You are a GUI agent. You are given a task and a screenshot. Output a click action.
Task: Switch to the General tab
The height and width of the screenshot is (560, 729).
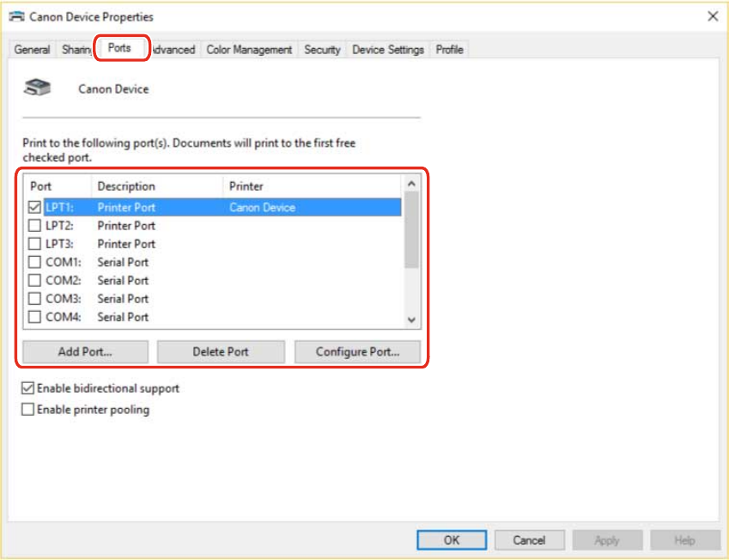pos(32,49)
